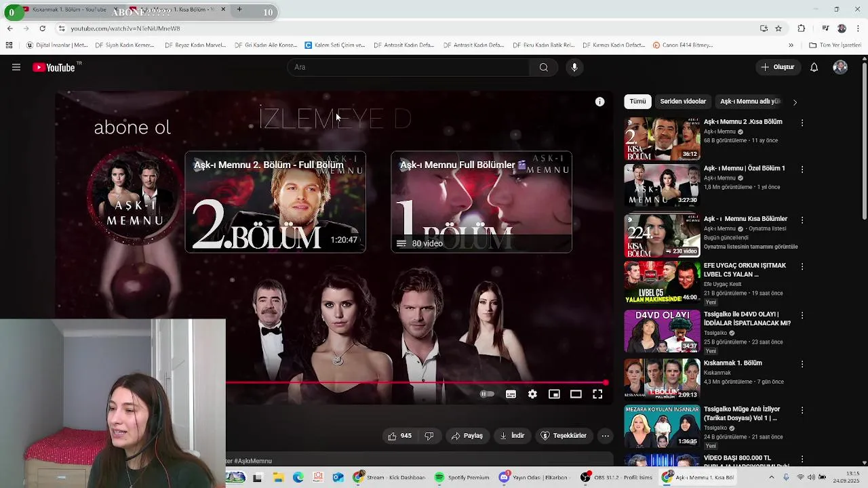Image resolution: width=868 pixels, height=488 pixels.
Task: Open the Kalem Seti Çizim bookmark
Action: (x=335, y=45)
